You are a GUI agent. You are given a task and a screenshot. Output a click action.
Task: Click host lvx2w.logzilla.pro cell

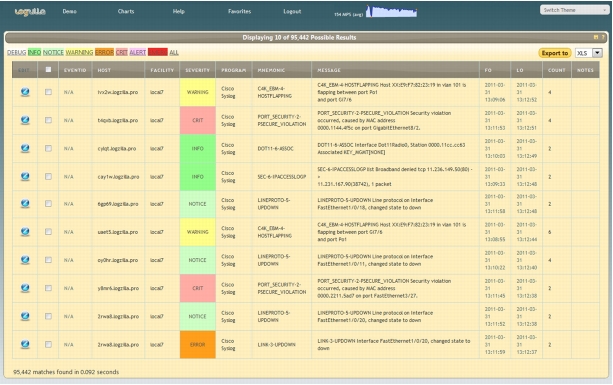click(x=118, y=92)
